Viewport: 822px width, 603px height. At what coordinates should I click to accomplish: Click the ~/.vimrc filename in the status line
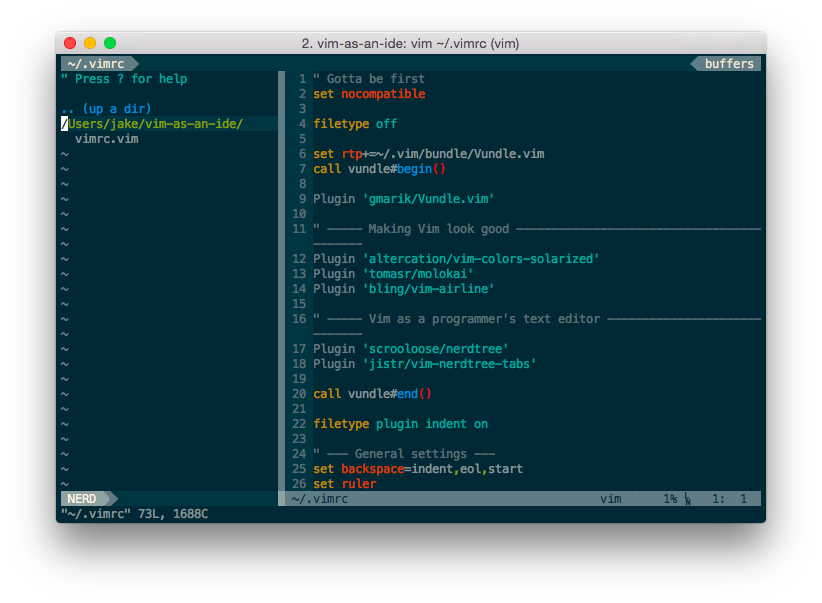coord(320,499)
